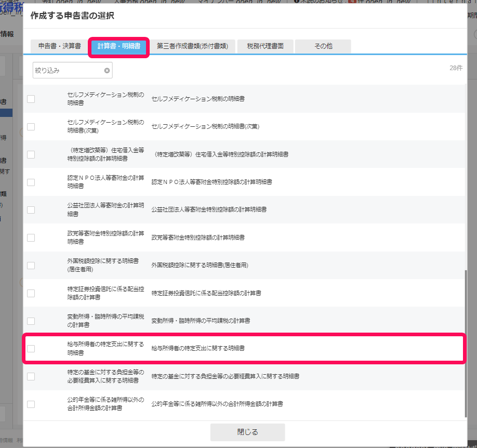
Task: Tick the 変動所得・臨時所得の平均課税 checkbox
Action: [x=31, y=321]
